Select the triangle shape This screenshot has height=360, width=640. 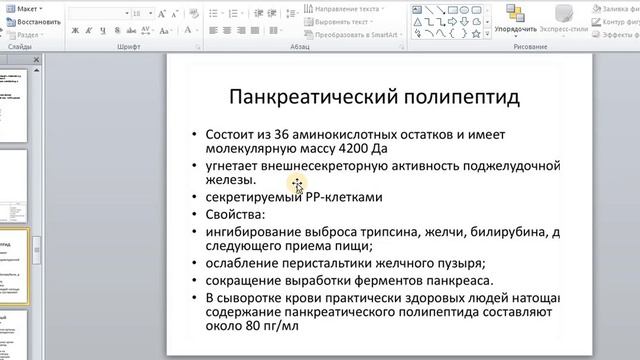[x=417, y=22]
